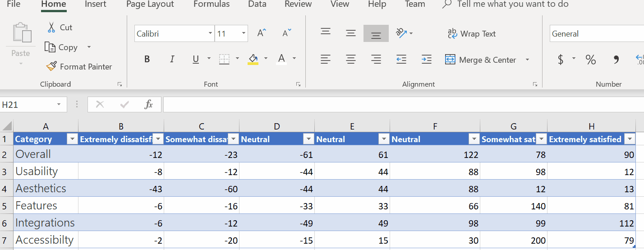644x250 pixels.
Task: Open Alignment group dialog launcher
Action: click(x=535, y=84)
